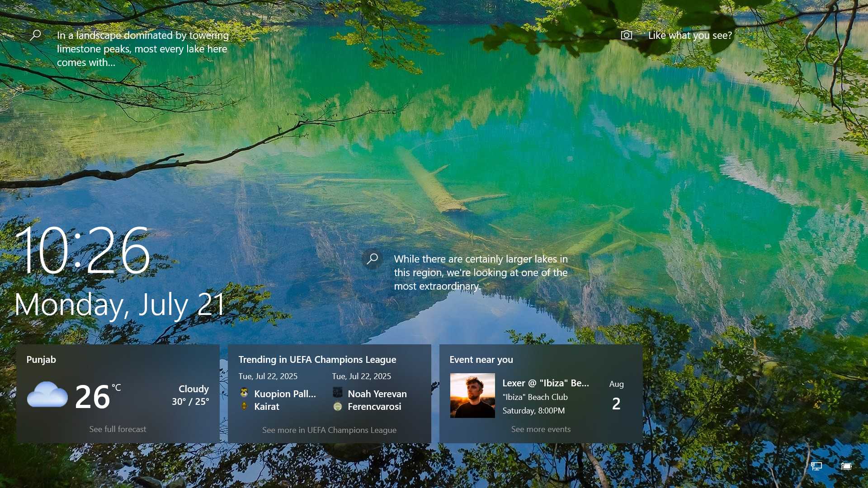Click the Aug 2 event date
The width and height of the screenshot is (868, 488).
(x=616, y=395)
